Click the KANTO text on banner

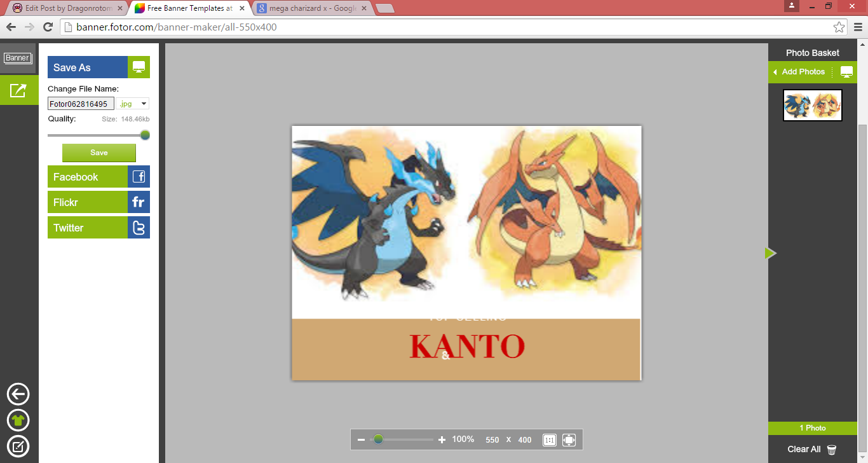pyautogui.click(x=467, y=346)
